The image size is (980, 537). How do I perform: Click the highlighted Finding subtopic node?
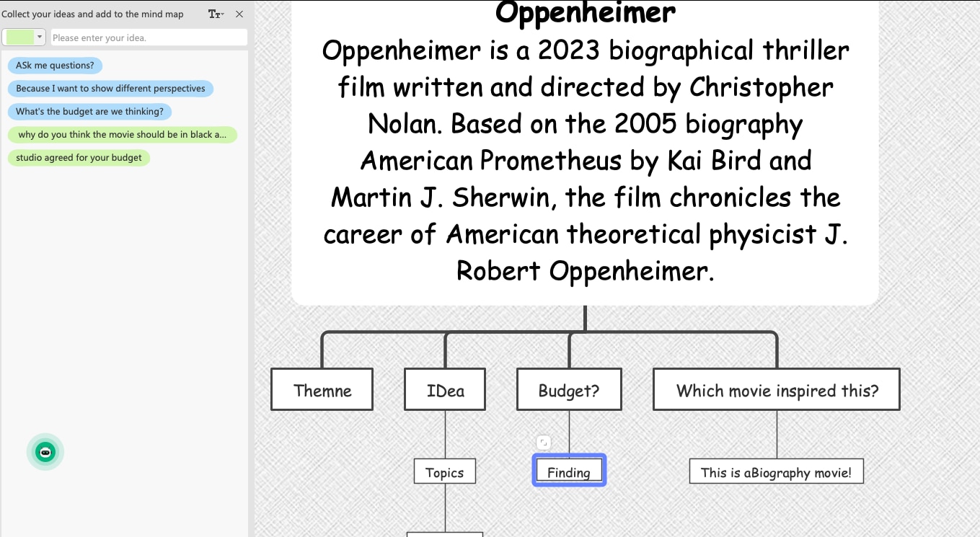(x=569, y=472)
